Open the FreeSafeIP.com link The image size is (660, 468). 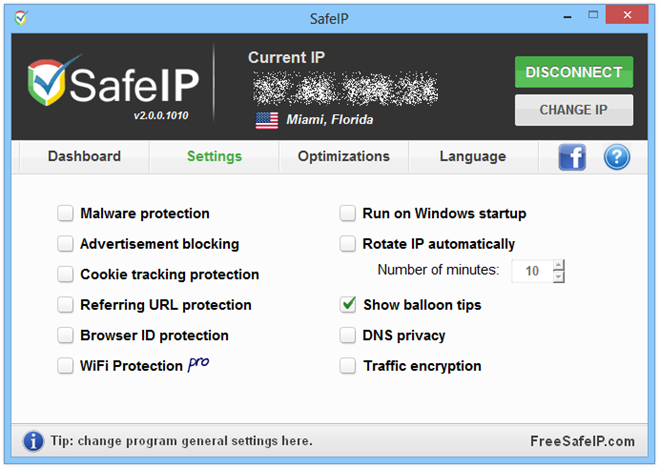(x=582, y=441)
